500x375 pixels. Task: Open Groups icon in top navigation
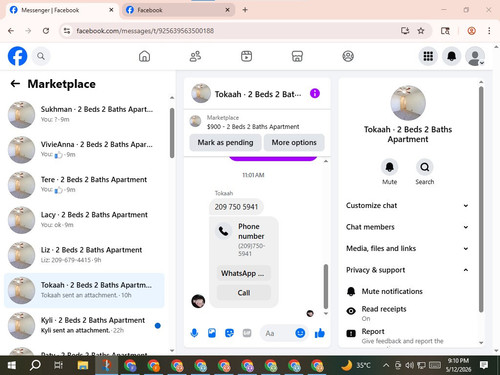tap(348, 56)
